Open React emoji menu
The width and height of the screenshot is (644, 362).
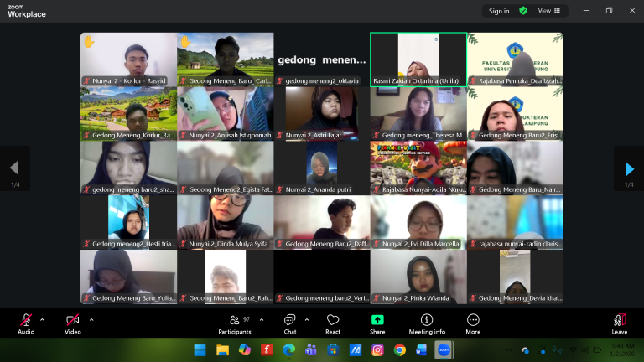pyautogui.click(x=333, y=323)
